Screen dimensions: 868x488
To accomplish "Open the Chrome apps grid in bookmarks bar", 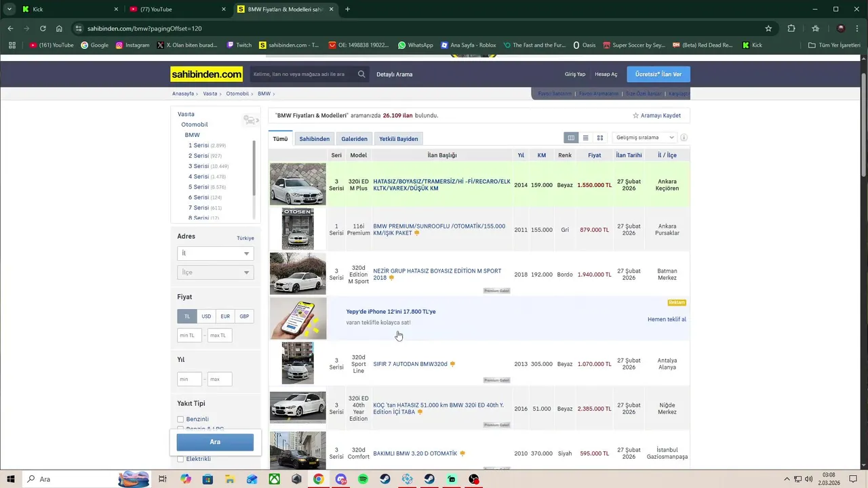I will coord(12,45).
